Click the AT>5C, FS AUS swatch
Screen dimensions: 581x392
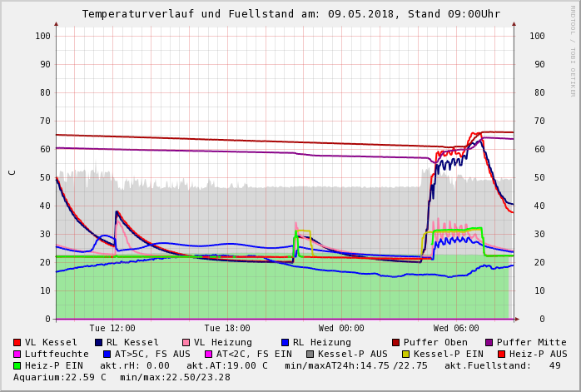107,355
